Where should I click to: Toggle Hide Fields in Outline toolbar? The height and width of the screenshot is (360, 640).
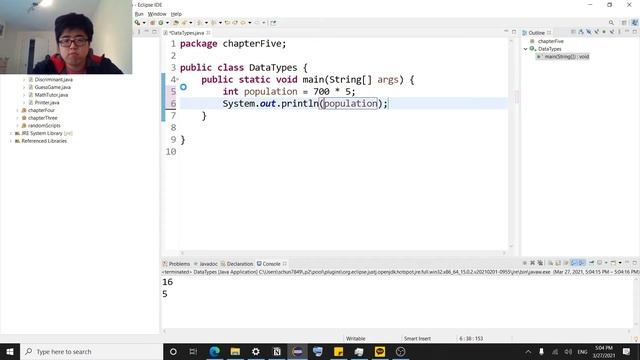[589, 32]
